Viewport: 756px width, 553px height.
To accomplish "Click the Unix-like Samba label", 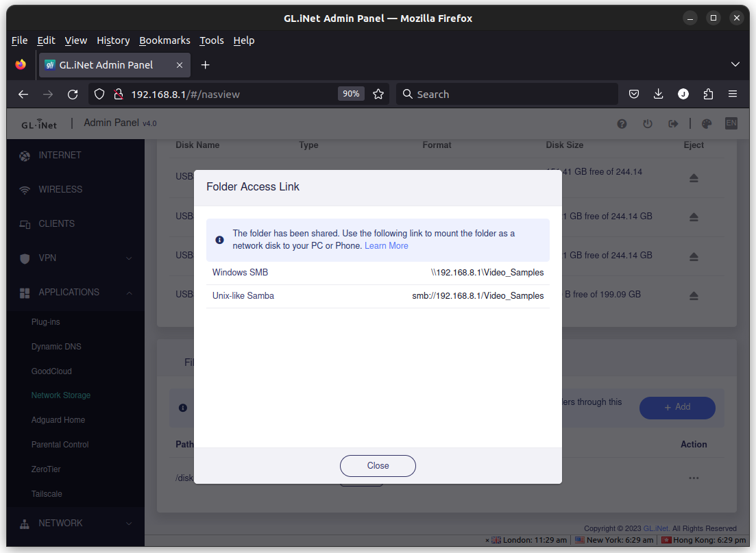I will (x=243, y=296).
